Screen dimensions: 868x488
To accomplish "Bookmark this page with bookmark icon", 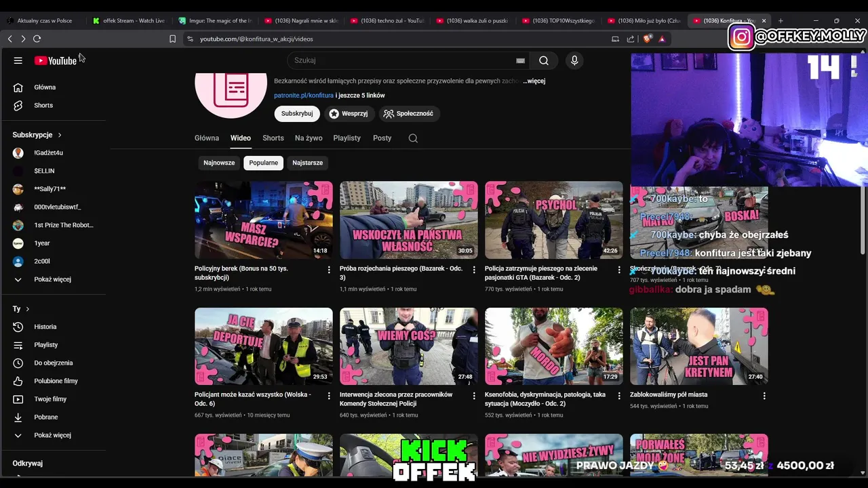I will coord(173,39).
